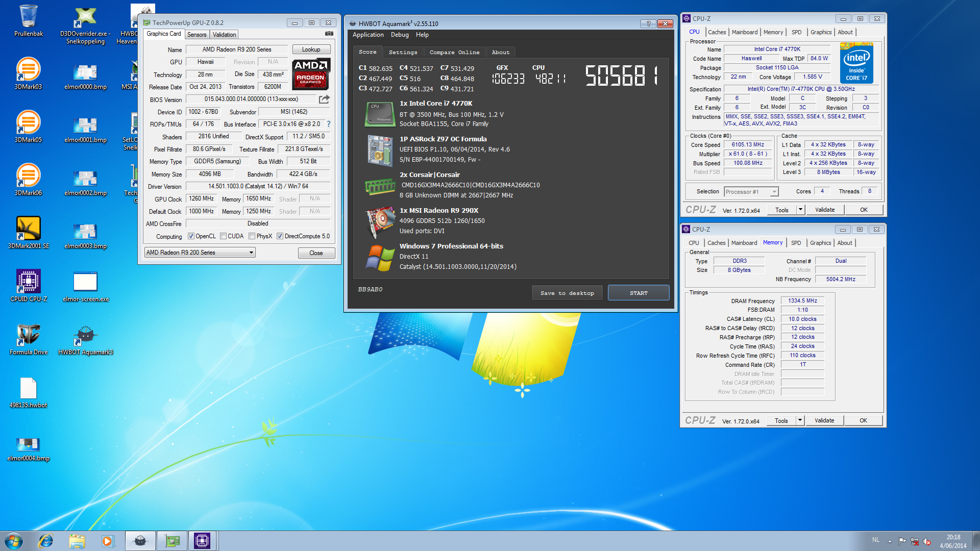The height and width of the screenshot is (551, 980).
Task: Click the Bus Interface question mark icon
Action: click(x=329, y=124)
